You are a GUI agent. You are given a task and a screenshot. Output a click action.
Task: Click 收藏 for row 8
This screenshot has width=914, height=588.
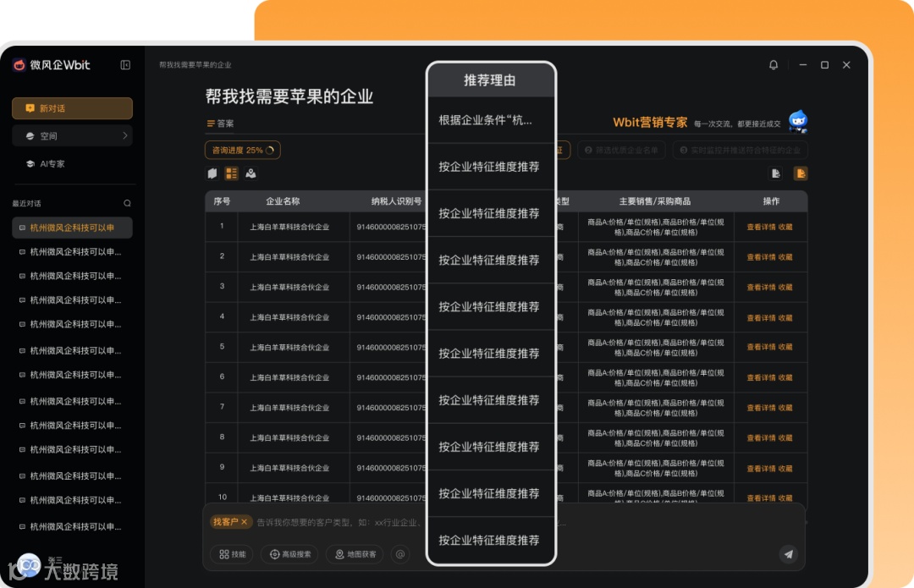[785, 438]
